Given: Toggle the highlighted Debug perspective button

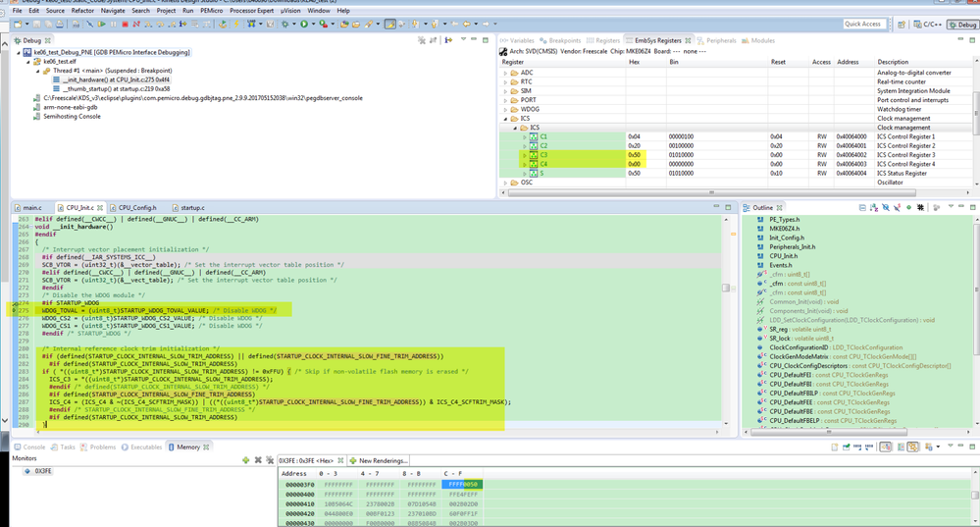Looking at the screenshot, I should (961, 24).
